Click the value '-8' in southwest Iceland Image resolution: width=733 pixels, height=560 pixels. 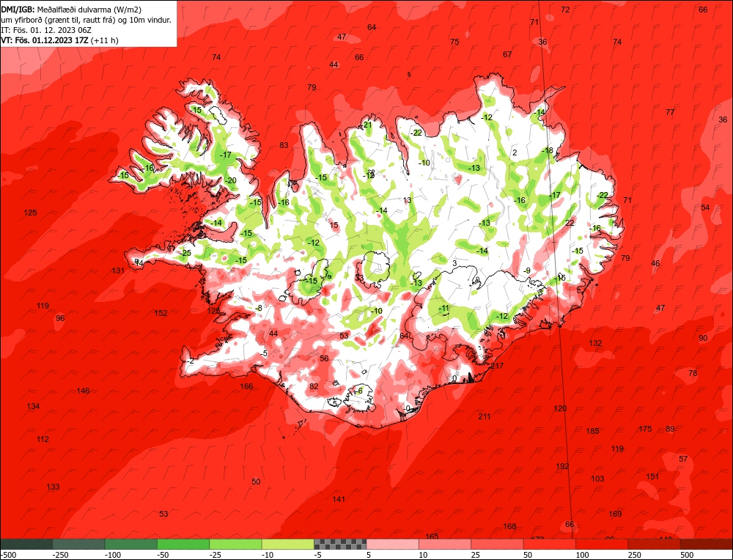click(x=259, y=308)
